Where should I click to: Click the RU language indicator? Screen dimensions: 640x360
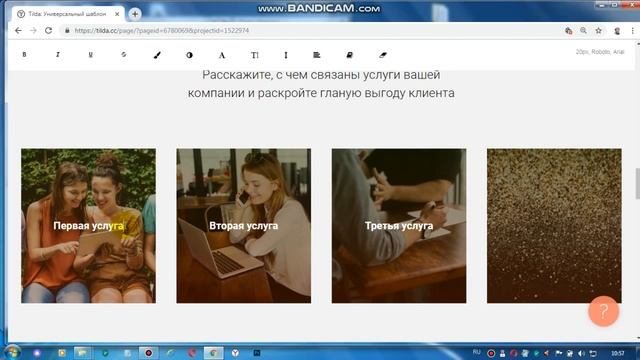point(476,353)
